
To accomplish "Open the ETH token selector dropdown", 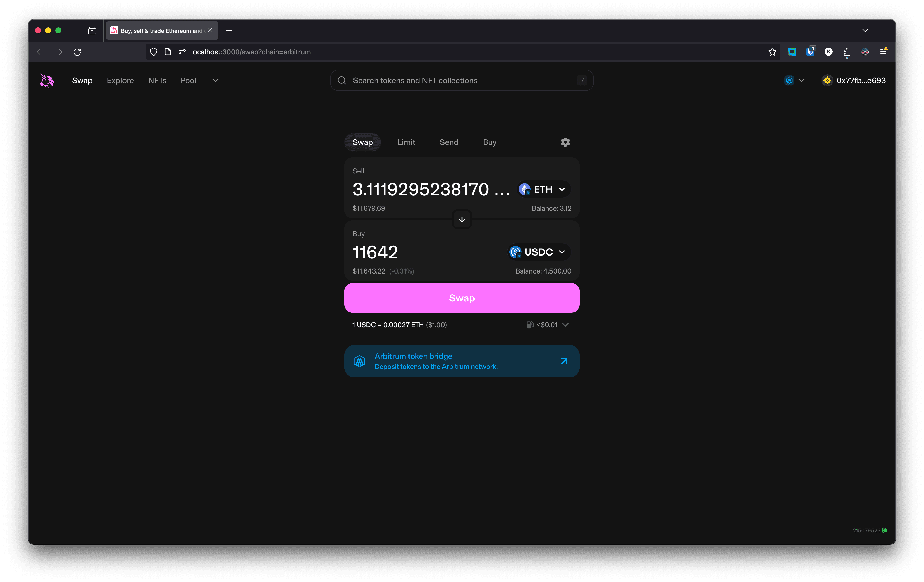I will [544, 189].
